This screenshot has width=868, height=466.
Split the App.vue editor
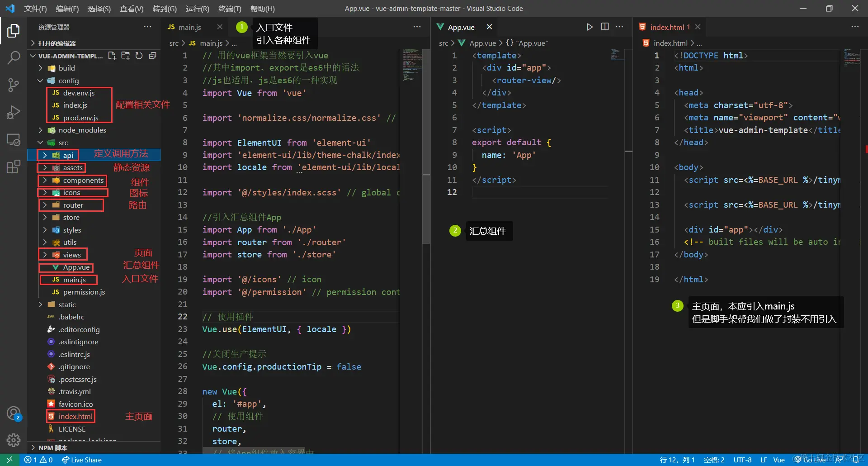point(605,27)
